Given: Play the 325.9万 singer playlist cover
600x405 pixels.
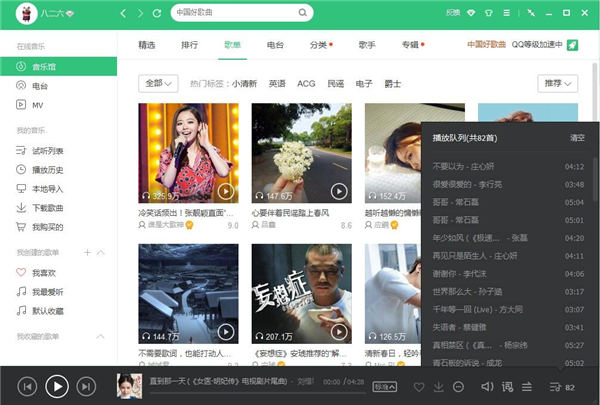Looking at the screenshot, I should coord(226,191).
